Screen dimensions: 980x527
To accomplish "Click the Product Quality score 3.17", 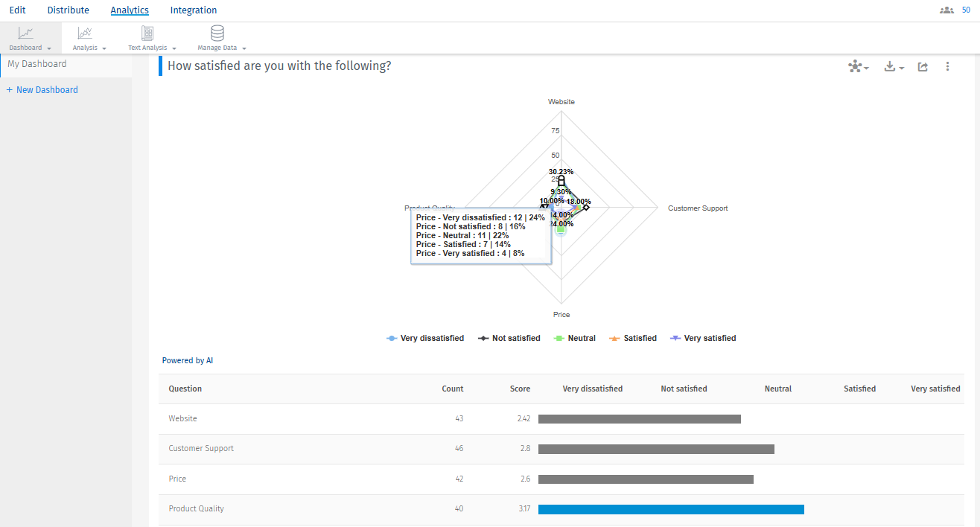I will tap(524, 509).
